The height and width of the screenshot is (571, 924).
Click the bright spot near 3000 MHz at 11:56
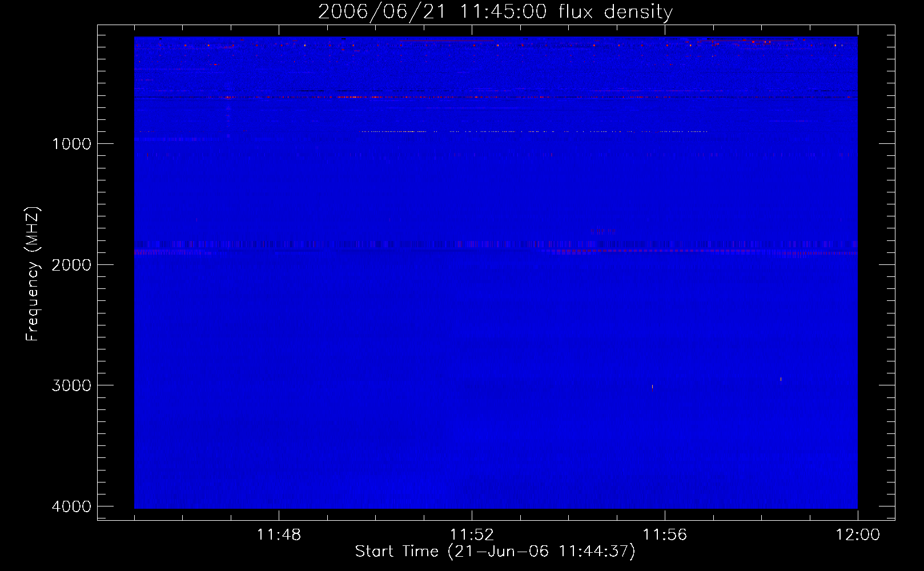(652, 387)
